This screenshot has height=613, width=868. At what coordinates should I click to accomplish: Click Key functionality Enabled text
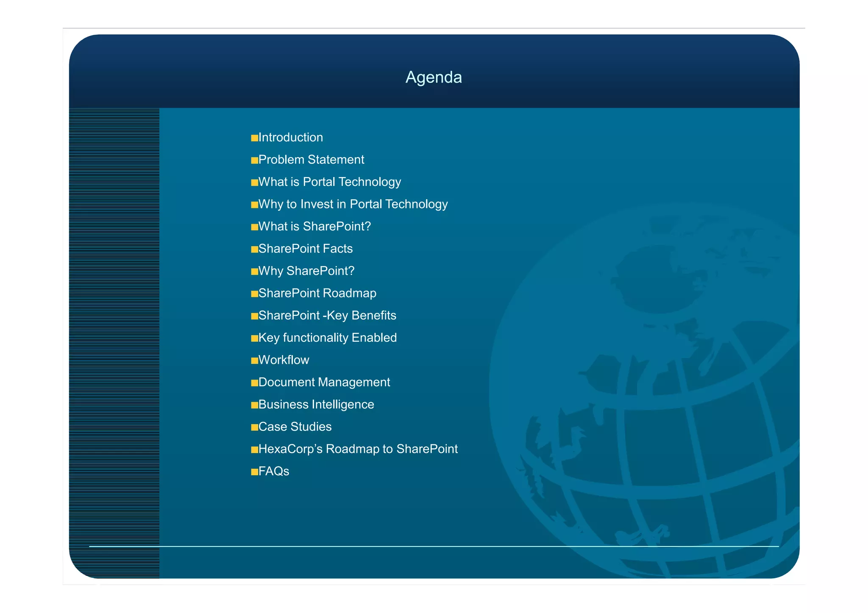click(327, 338)
